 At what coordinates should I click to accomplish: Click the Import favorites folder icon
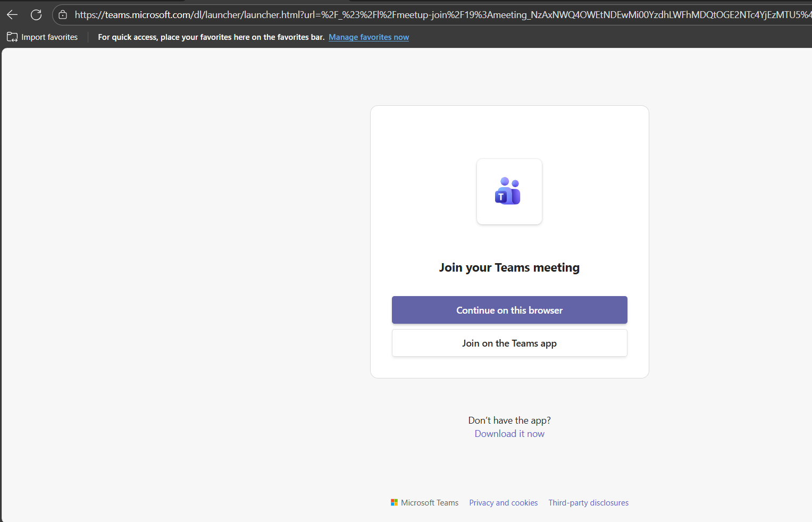pyautogui.click(x=12, y=37)
